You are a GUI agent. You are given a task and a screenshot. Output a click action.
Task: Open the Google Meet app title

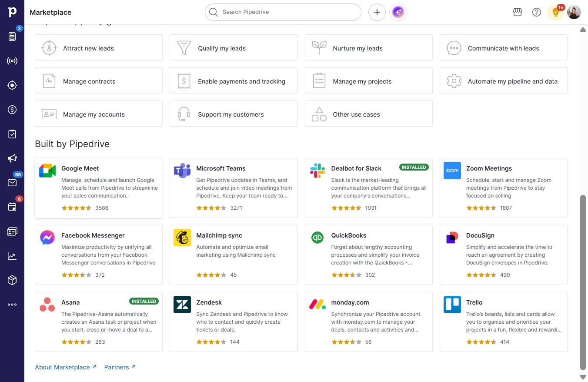80,168
